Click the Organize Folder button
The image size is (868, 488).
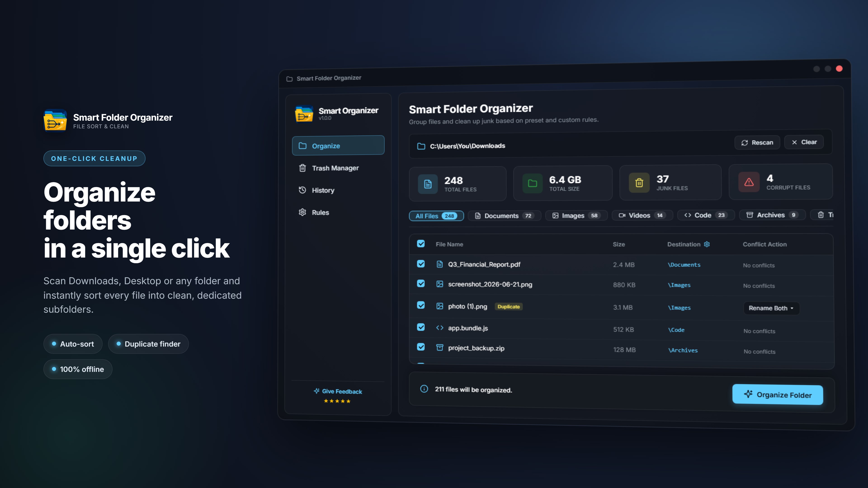(778, 394)
